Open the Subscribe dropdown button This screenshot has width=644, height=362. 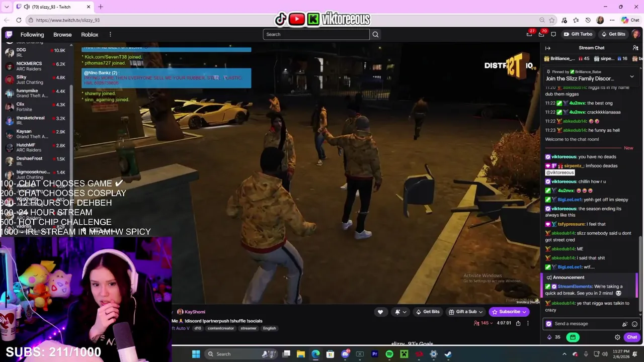tap(509, 312)
